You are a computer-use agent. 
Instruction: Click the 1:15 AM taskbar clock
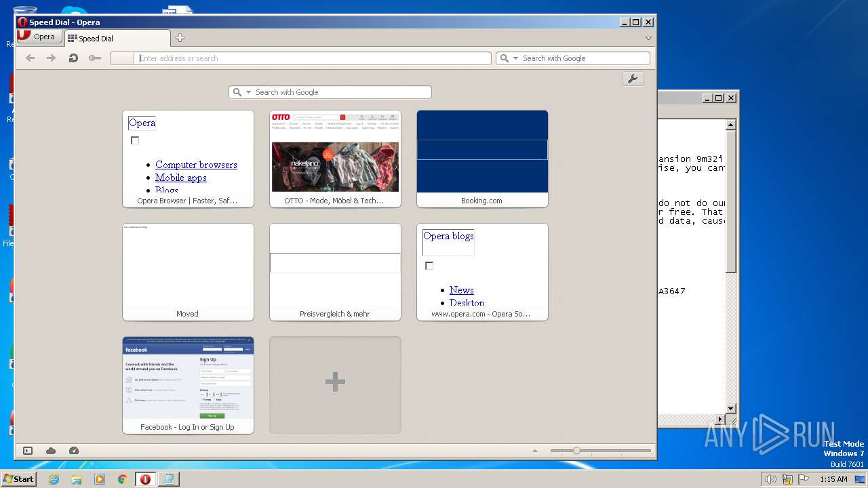(x=833, y=479)
